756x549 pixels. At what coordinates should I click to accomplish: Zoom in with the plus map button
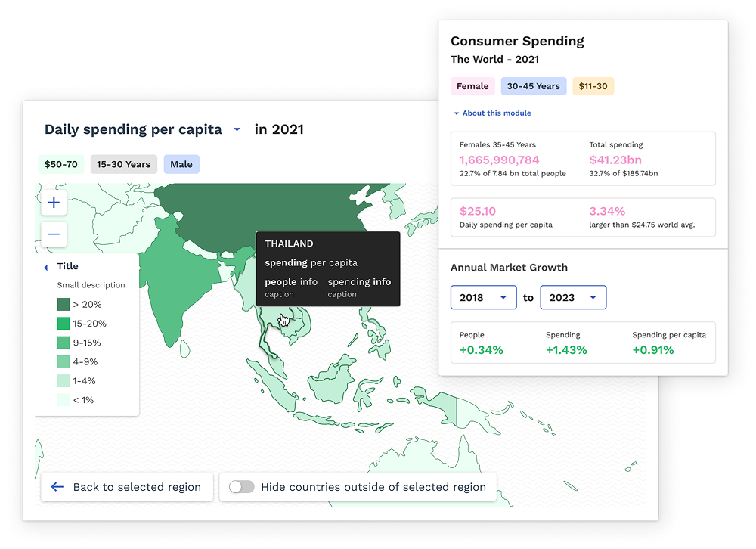click(54, 203)
